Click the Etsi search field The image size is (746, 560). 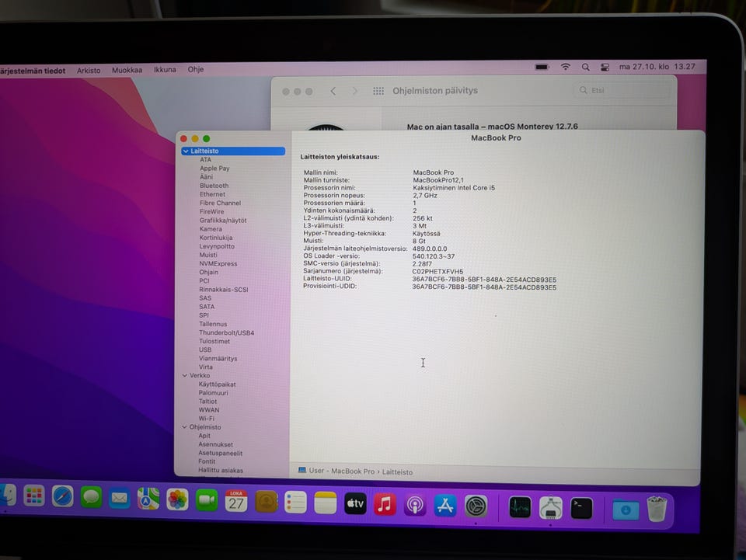click(x=622, y=90)
